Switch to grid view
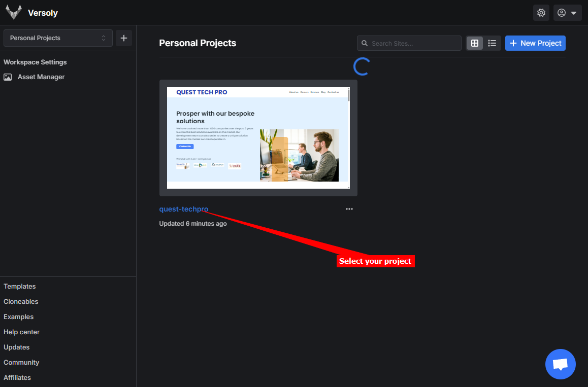Image resolution: width=588 pixels, height=387 pixels. click(475, 44)
